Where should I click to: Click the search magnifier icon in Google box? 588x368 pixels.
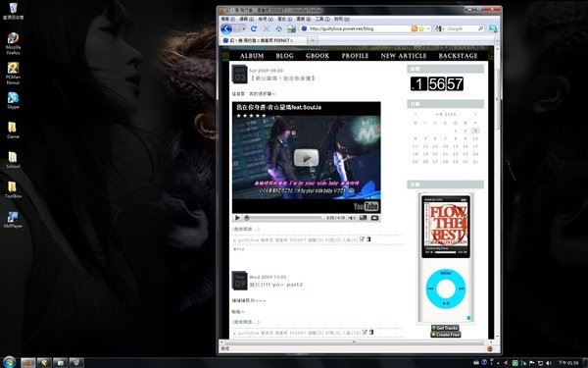[x=480, y=28]
